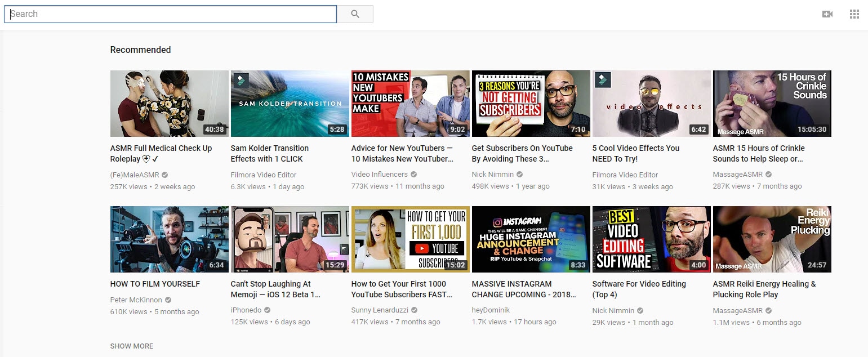
Task: Click title '5 Cool Video Effects You NEED To Try!'
Action: click(636, 153)
